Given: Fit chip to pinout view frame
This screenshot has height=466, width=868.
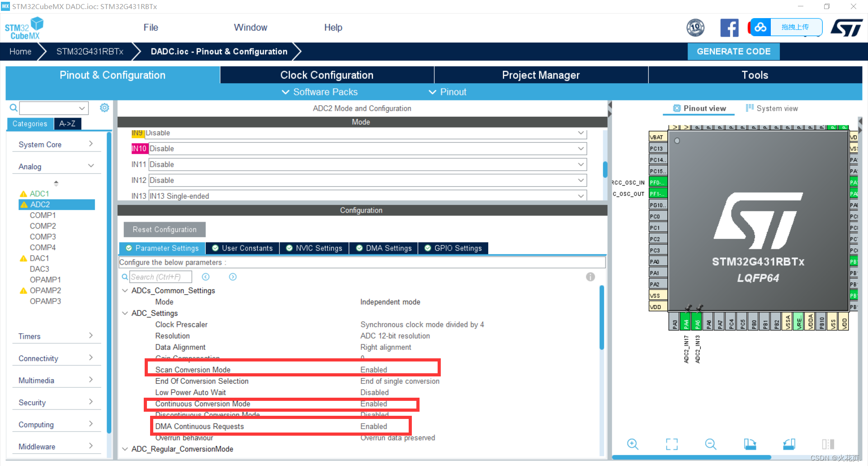Looking at the screenshot, I should [672, 444].
